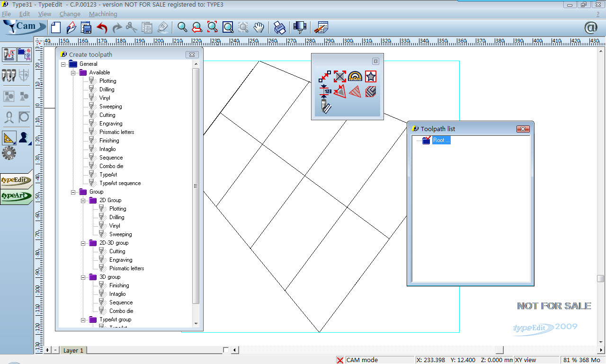
Task: Click the diagonal red distance arrow icon
Action: pyautogui.click(x=325, y=77)
